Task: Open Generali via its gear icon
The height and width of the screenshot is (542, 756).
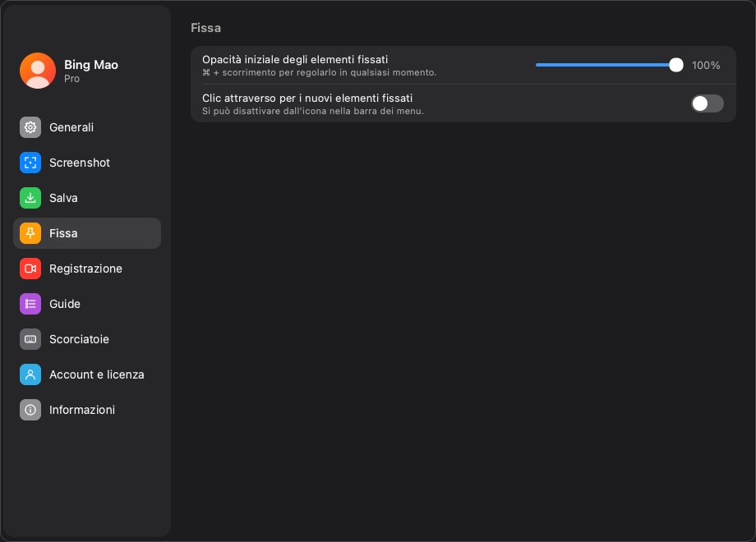Action: [30, 127]
